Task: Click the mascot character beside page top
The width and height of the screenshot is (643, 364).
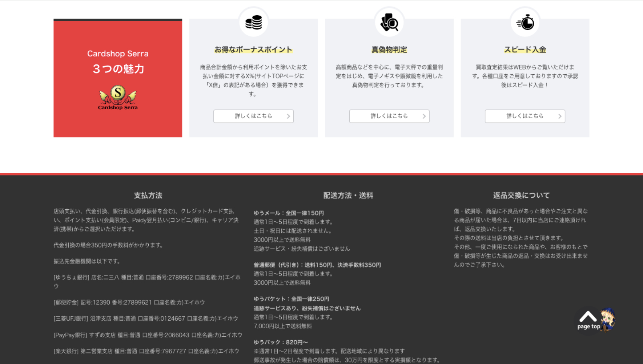Action: [x=607, y=319]
